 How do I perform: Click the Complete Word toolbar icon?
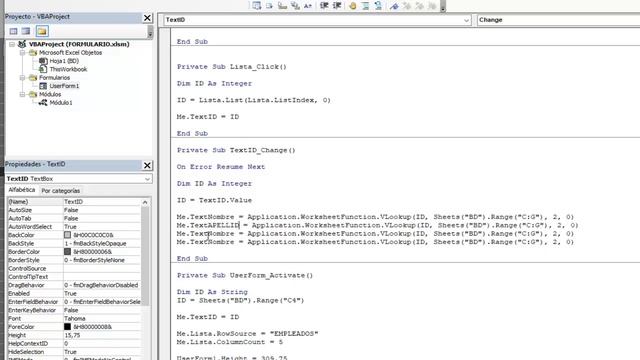[x=308, y=6]
